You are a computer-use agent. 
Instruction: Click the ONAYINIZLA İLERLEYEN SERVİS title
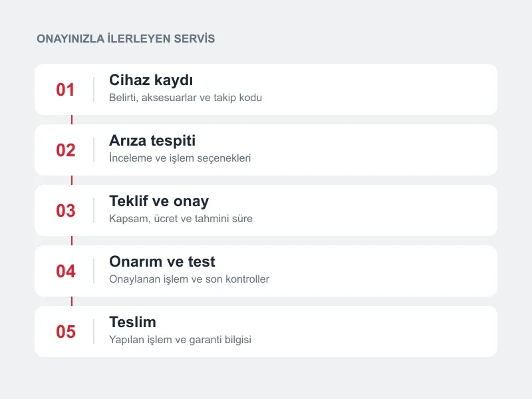click(x=126, y=39)
